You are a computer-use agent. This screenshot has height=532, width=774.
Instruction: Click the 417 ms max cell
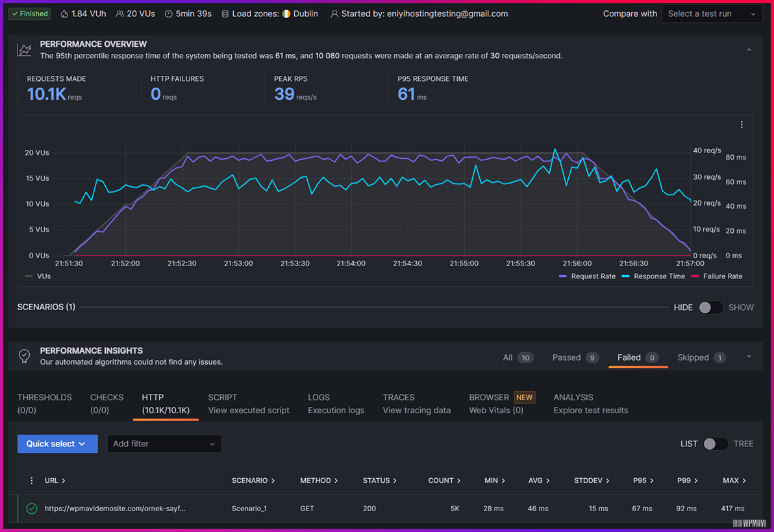coord(732,509)
